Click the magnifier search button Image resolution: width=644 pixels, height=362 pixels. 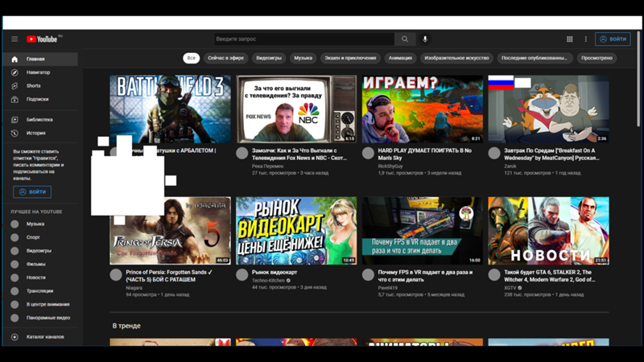[x=405, y=39]
